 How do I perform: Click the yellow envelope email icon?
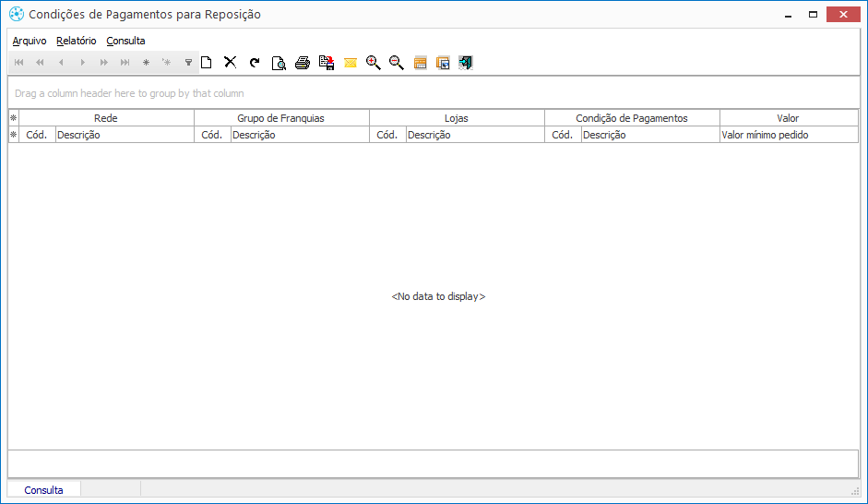[x=351, y=63]
